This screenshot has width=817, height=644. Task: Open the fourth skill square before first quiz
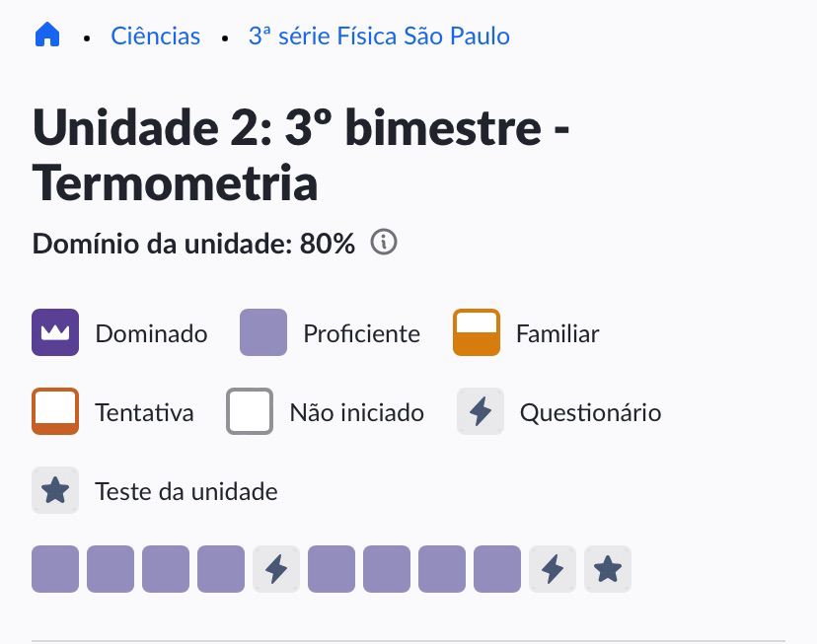pyautogui.click(x=221, y=569)
